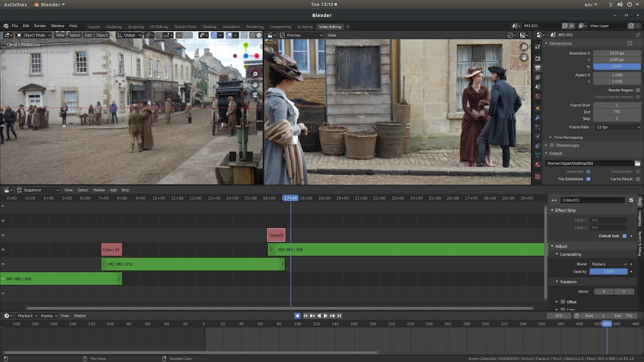
Task: Open the Preview display mode dropdown
Action: [x=302, y=35]
